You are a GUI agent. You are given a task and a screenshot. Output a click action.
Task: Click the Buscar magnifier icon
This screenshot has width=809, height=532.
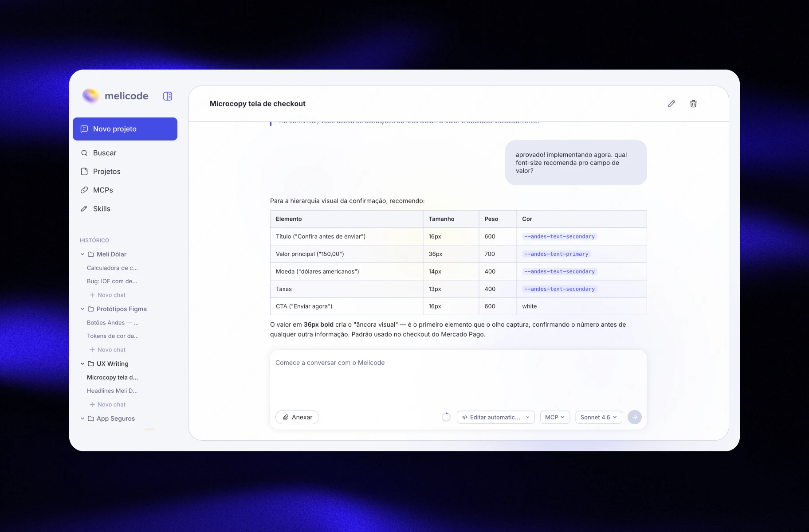pos(84,153)
